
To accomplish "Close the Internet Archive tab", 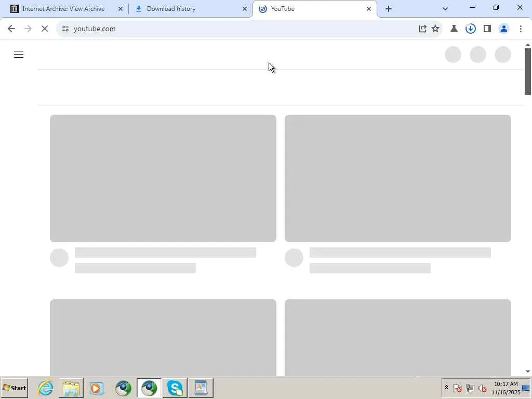I will [121, 9].
